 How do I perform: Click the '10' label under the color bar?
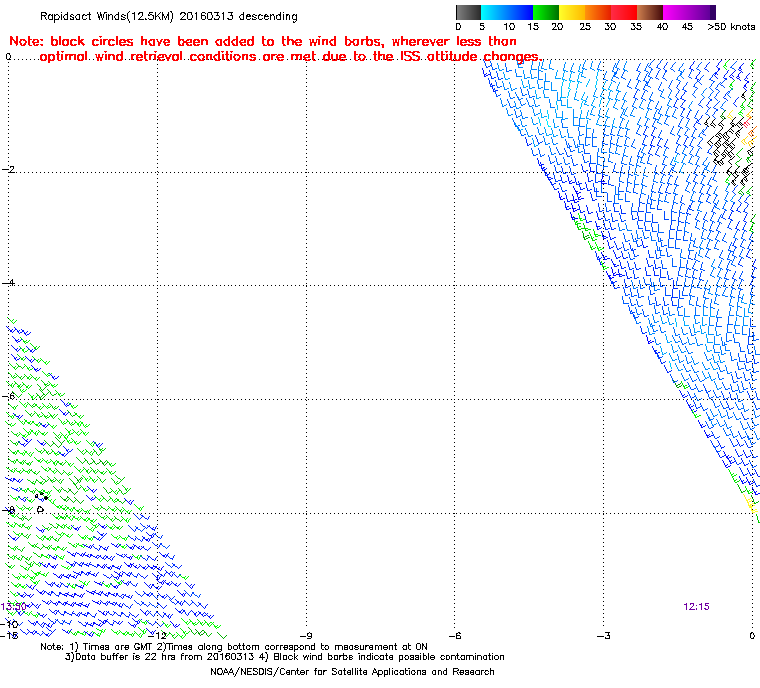(509, 27)
